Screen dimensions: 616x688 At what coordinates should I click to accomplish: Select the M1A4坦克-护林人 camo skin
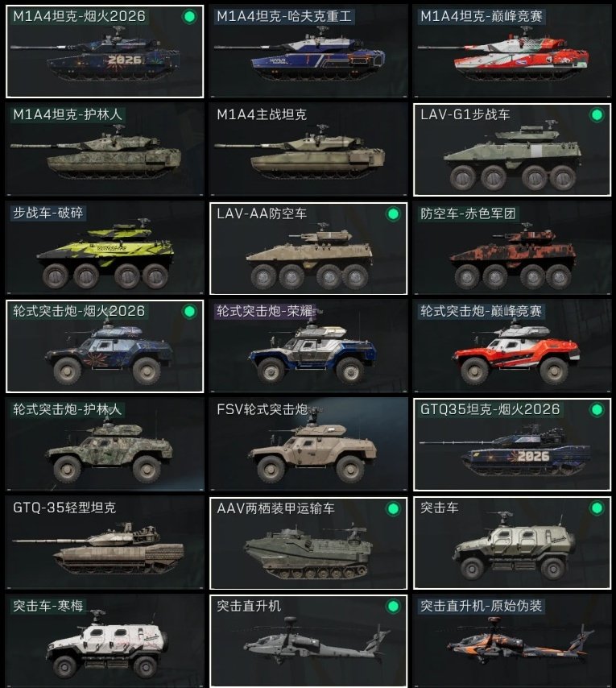pyautogui.click(x=105, y=150)
